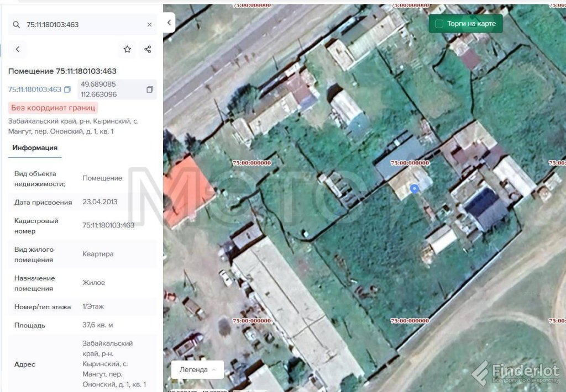Go back using the left arrow button

pyautogui.click(x=18, y=49)
